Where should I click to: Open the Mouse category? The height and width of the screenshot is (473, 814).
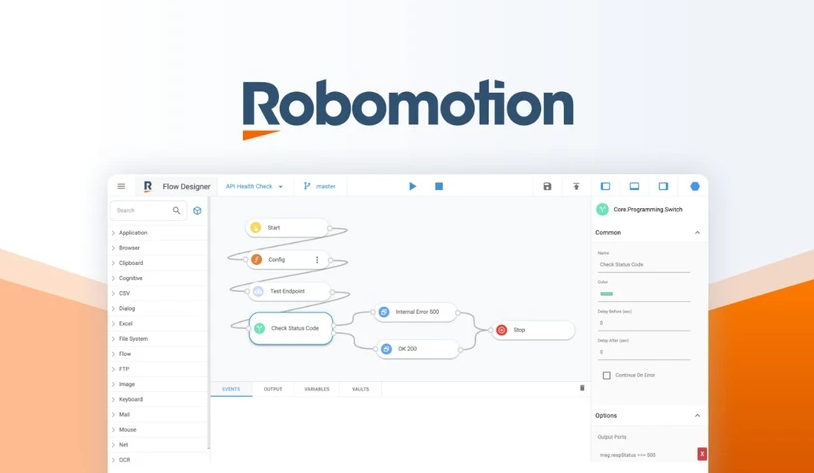point(158,429)
